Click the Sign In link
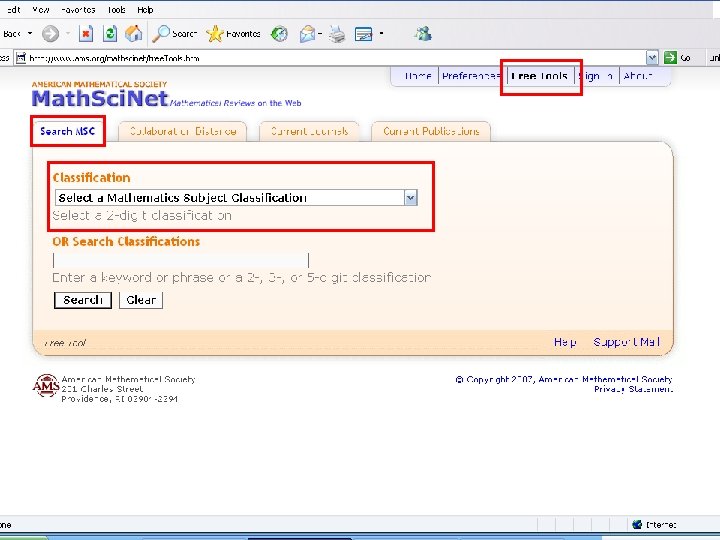 coord(596,76)
